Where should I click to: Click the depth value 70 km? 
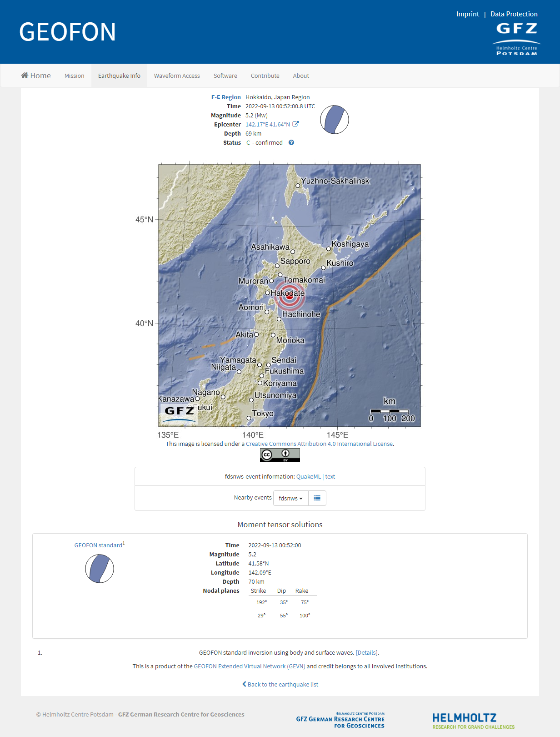pyautogui.click(x=256, y=582)
